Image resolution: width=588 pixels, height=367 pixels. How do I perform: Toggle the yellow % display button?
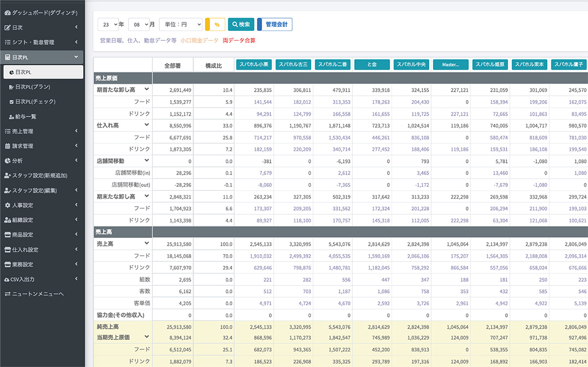click(215, 25)
